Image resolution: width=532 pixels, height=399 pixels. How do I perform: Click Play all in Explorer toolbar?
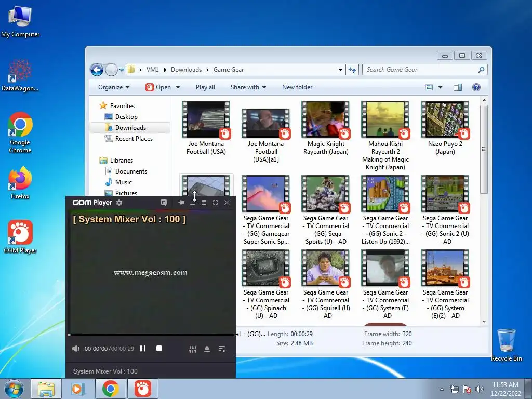pos(205,87)
